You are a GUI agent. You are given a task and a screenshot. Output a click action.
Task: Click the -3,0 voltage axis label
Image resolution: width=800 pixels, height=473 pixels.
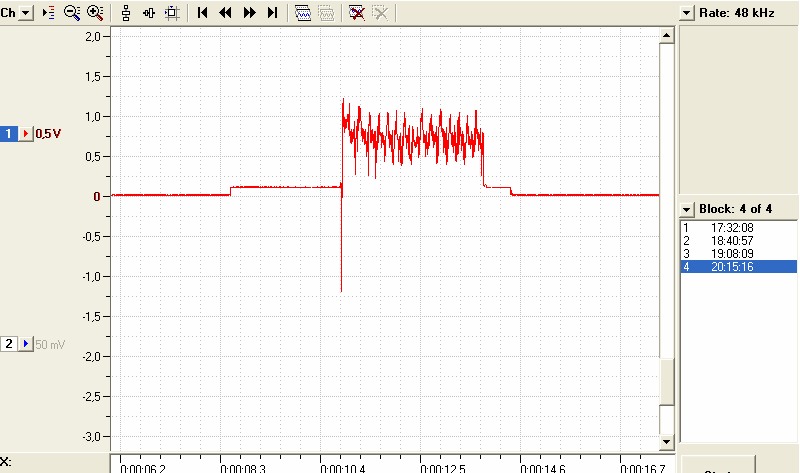point(91,437)
